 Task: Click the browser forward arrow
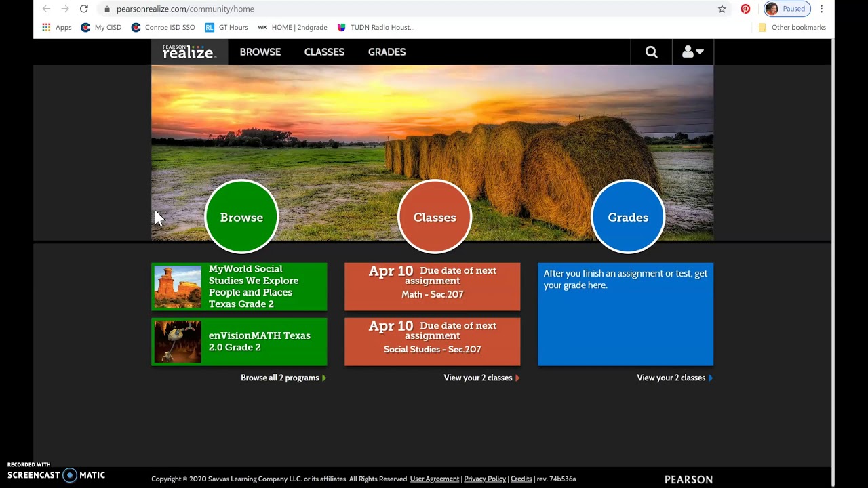[65, 9]
